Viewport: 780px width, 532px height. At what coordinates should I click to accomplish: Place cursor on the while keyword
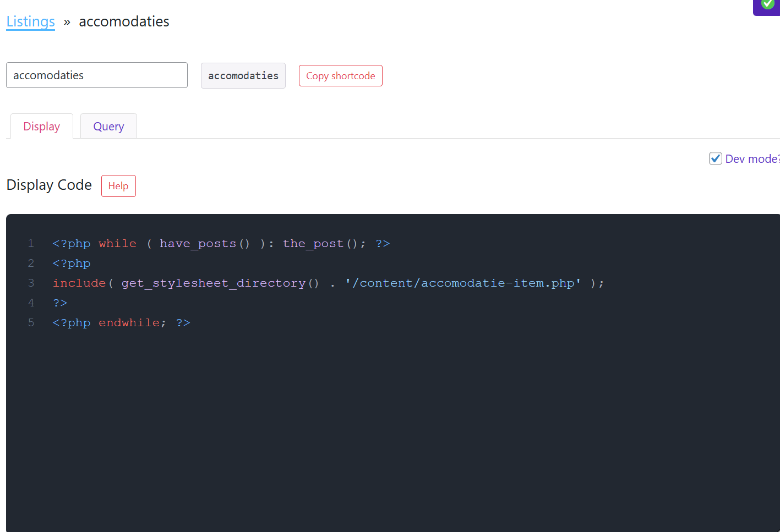[x=117, y=244]
